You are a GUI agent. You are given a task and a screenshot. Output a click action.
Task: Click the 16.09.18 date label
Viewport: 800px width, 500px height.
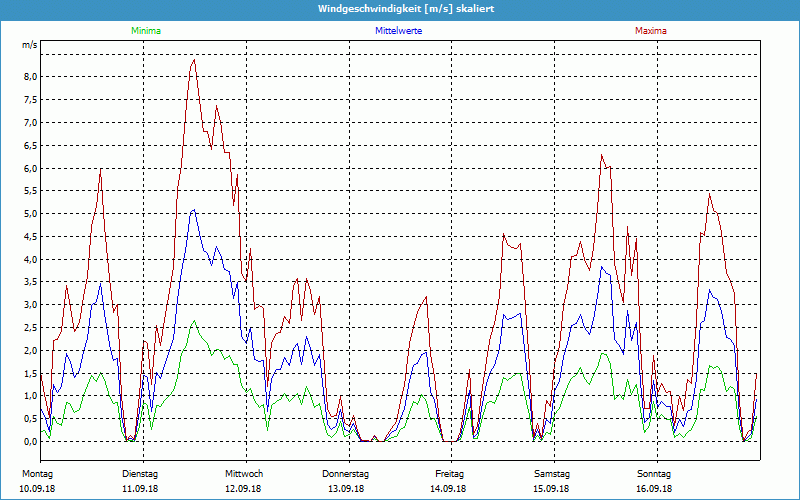[x=654, y=489]
